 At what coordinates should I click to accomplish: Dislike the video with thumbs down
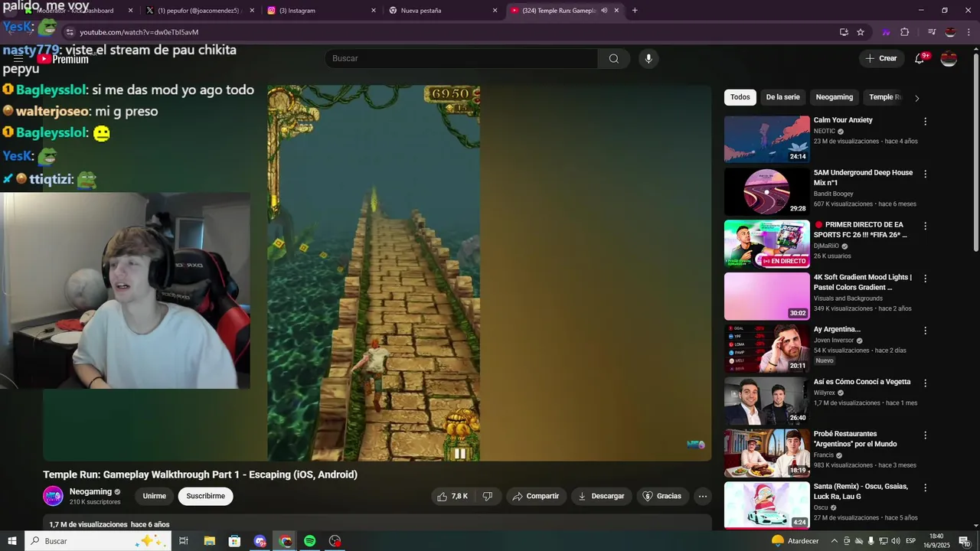(487, 496)
